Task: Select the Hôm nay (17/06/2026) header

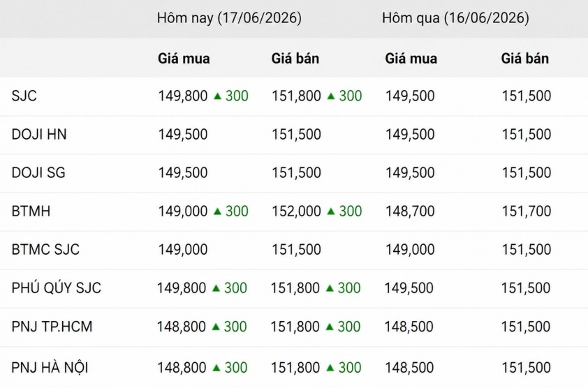Action: [229, 18]
